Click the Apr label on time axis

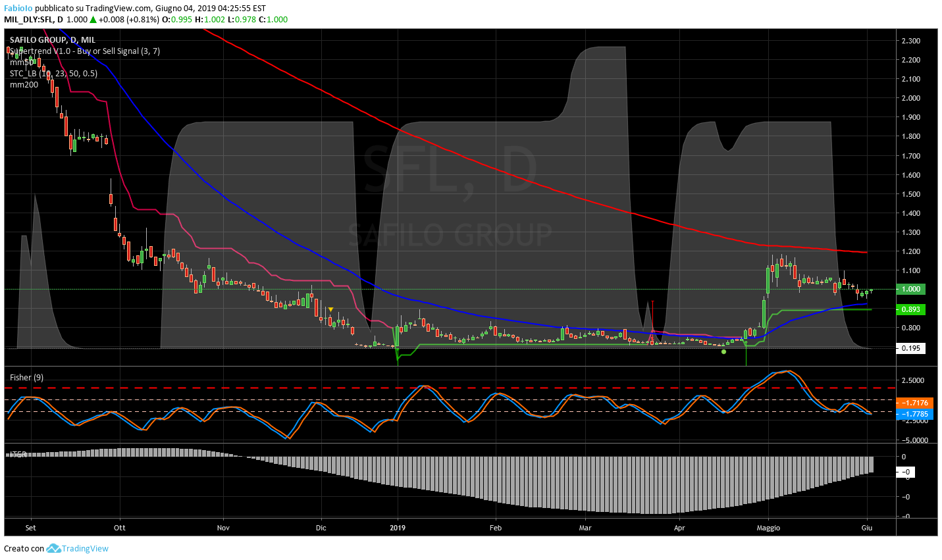(x=679, y=528)
